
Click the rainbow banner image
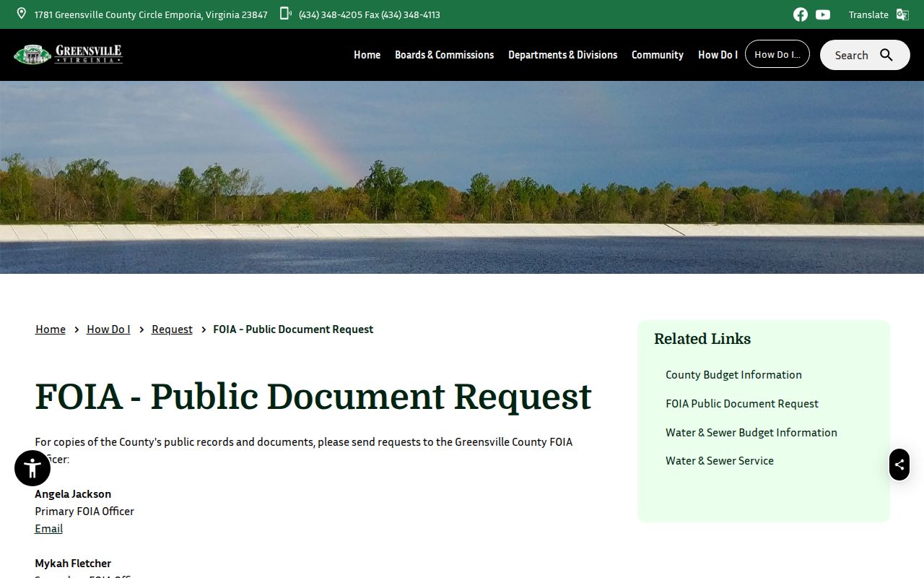[462, 177]
